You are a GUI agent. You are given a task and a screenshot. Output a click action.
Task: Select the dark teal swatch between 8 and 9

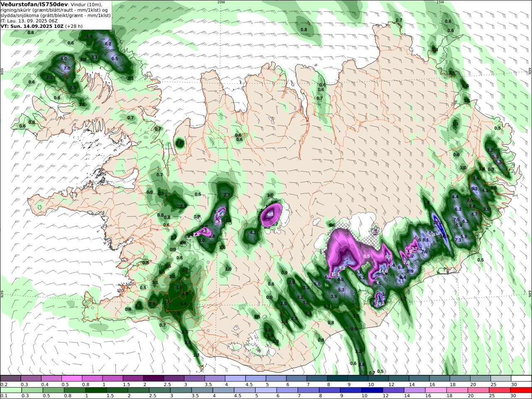click(x=337, y=379)
